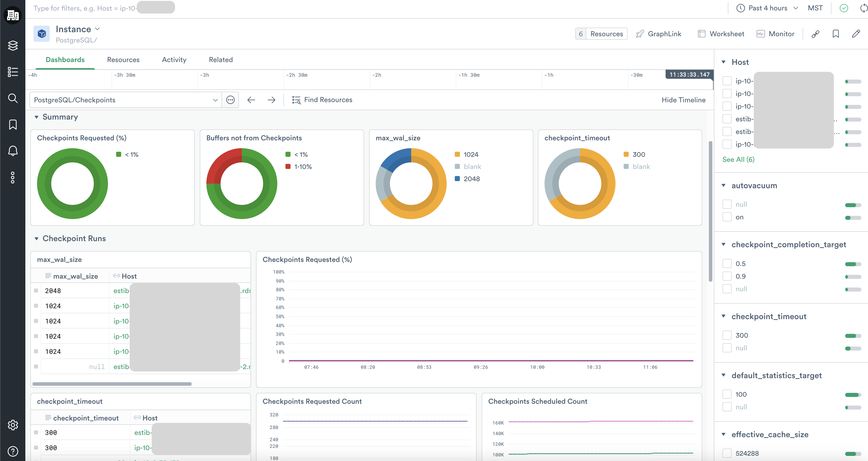Click the help question mark icon
This screenshot has height=461, width=868.
[x=13, y=451]
